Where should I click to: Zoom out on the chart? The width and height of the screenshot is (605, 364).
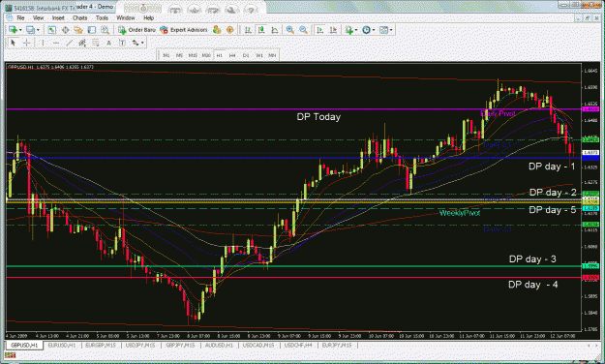tap(304, 30)
